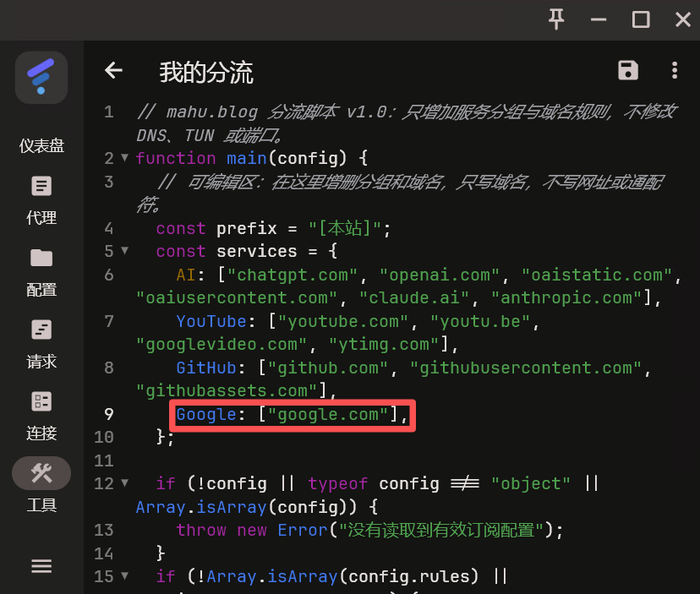Collapse the if block fold on line 12
The height and width of the screenshot is (594, 700).
tap(125, 482)
